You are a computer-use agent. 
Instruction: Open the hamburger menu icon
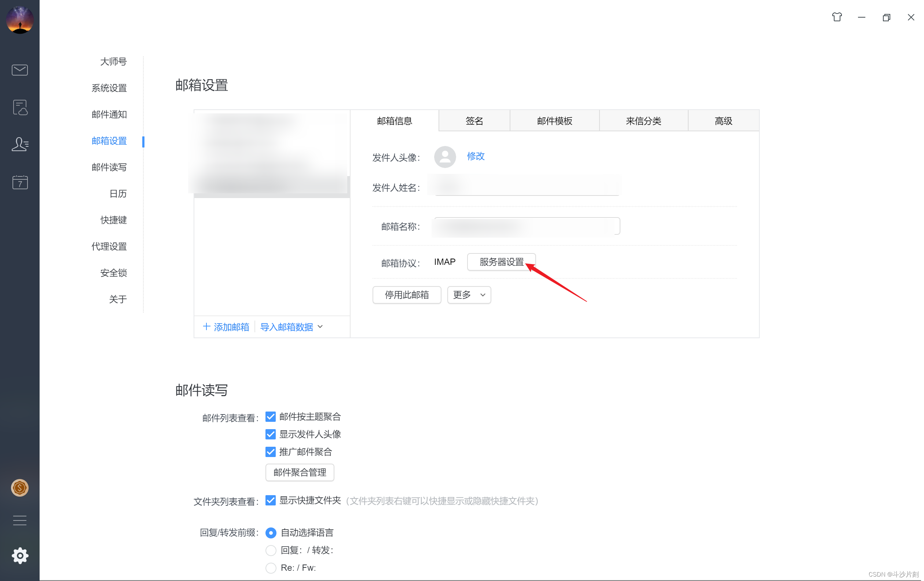tap(19, 520)
